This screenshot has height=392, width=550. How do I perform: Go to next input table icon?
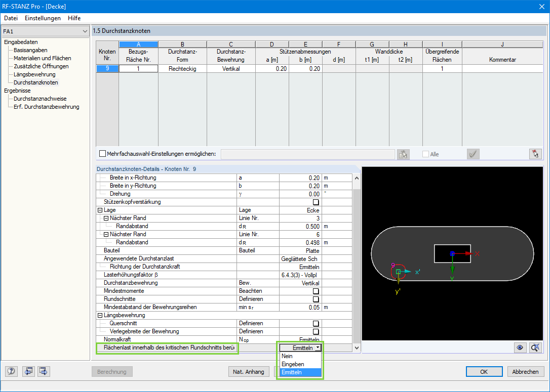(43, 372)
